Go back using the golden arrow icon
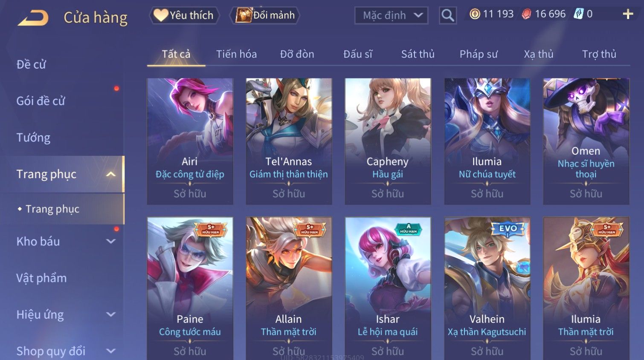 pos(33,18)
